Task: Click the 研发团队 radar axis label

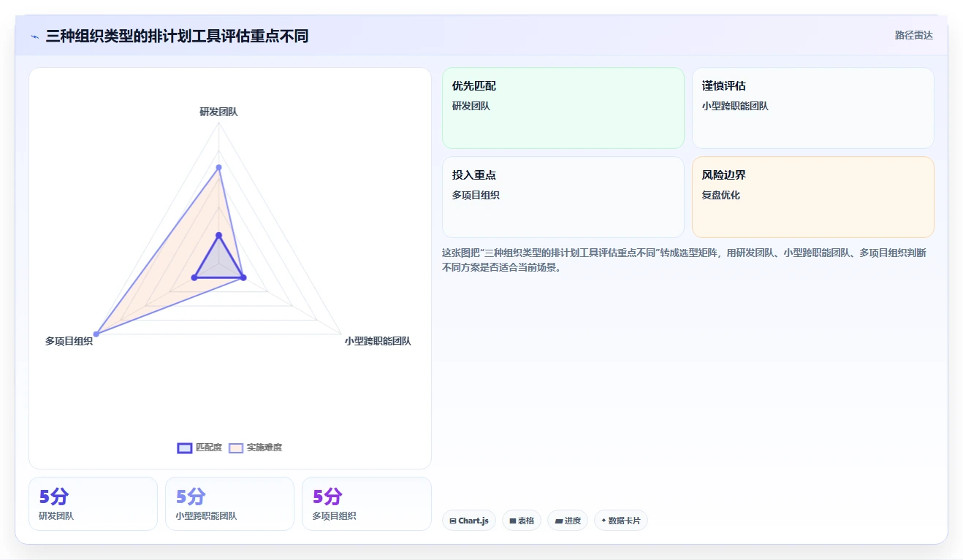Action: 218,112
